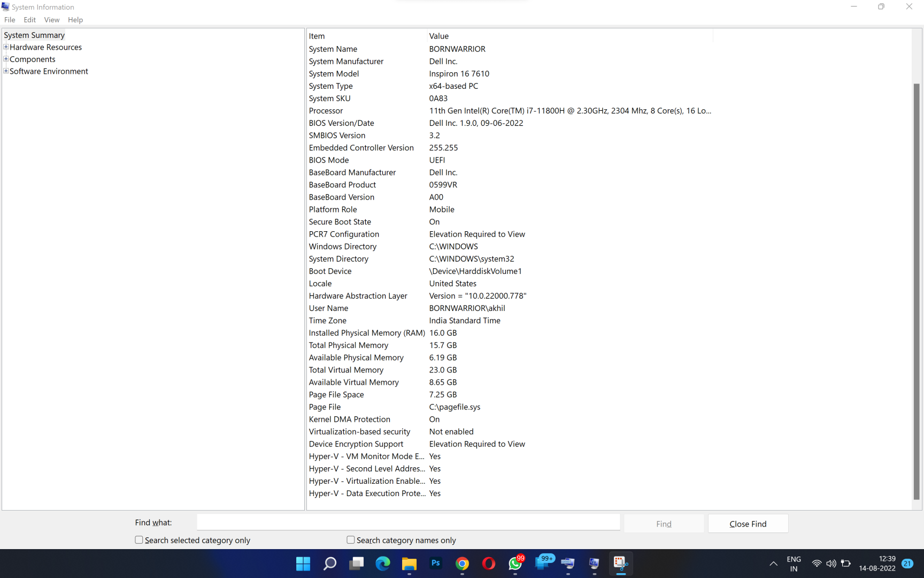Open the View menu
924x578 pixels.
[x=52, y=20]
